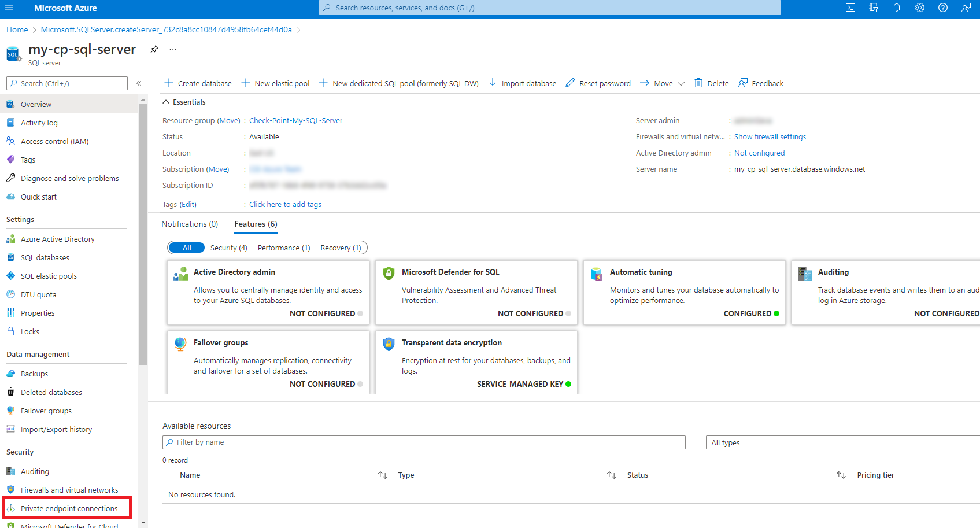
Task: Open the Help question mark icon
Action: pyautogui.click(x=943, y=8)
